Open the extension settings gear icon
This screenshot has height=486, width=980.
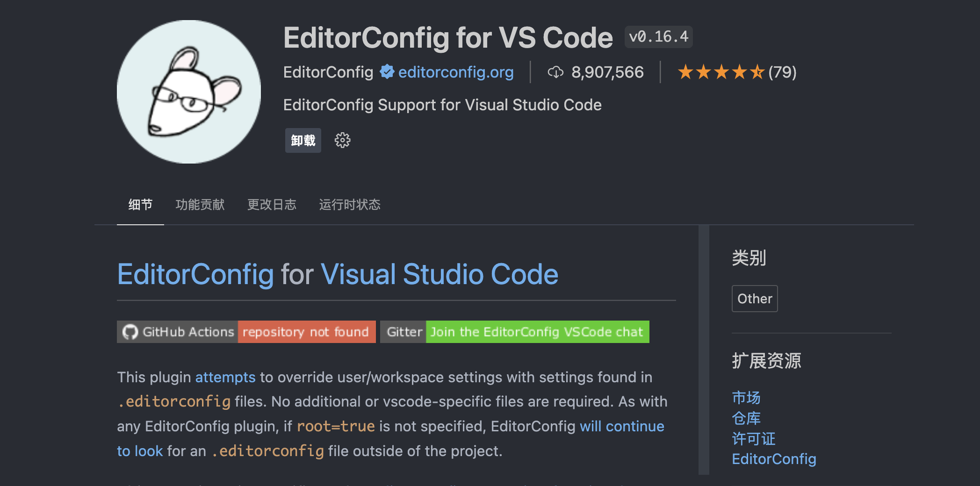click(343, 140)
